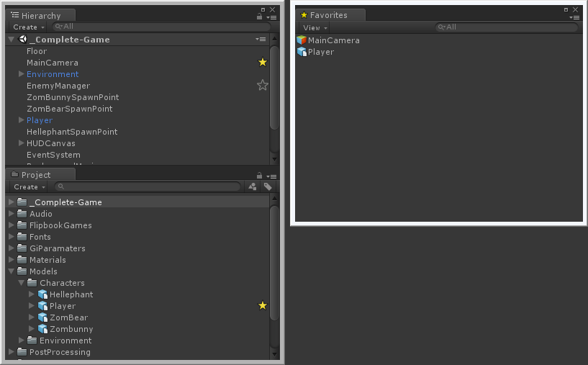Screen dimensions: 588x365
Task: Open the Hierarchy panel options menu icon
Action: pyautogui.click(x=271, y=17)
